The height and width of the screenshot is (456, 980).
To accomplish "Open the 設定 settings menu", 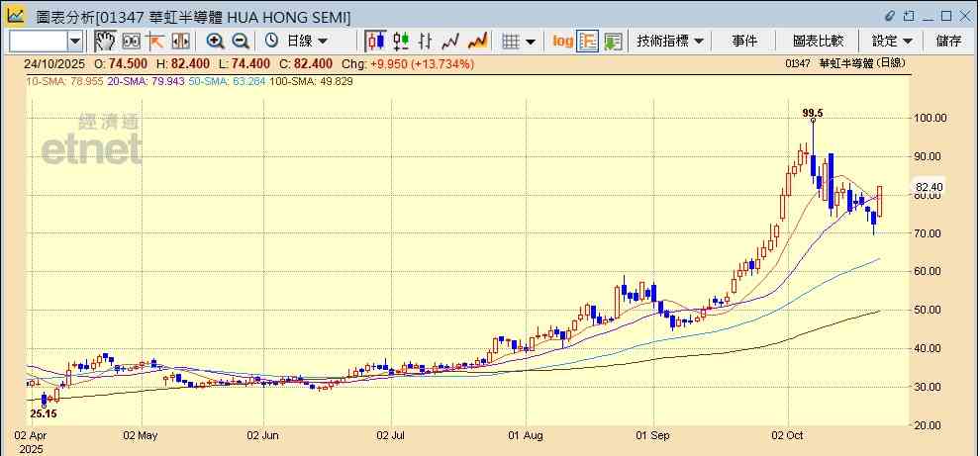I will (892, 41).
